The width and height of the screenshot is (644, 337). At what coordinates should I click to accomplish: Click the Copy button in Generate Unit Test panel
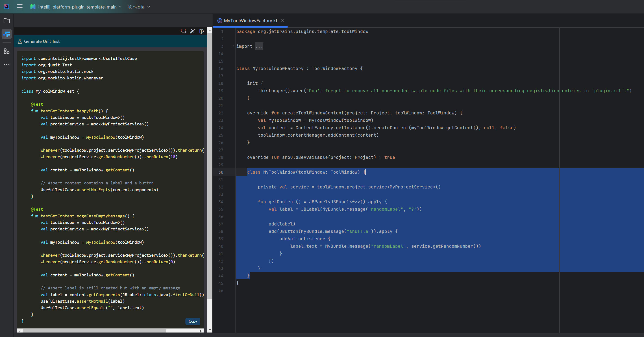(x=193, y=321)
